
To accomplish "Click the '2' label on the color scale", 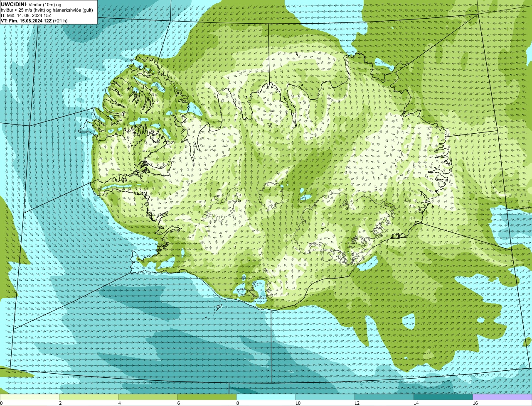I will point(60,403).
